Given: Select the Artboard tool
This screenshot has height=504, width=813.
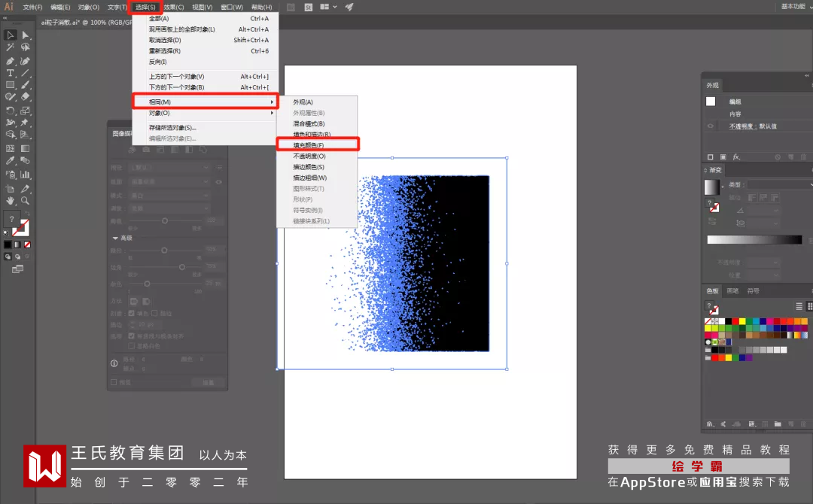Looking at the screenshot, I should click(10, 189).
